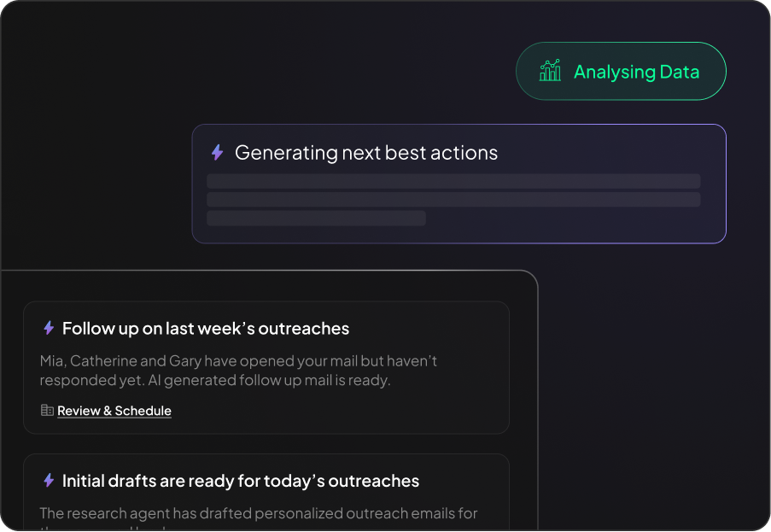
Task: Click lightning icon beside Follow up heading
Action: [49, 328]
